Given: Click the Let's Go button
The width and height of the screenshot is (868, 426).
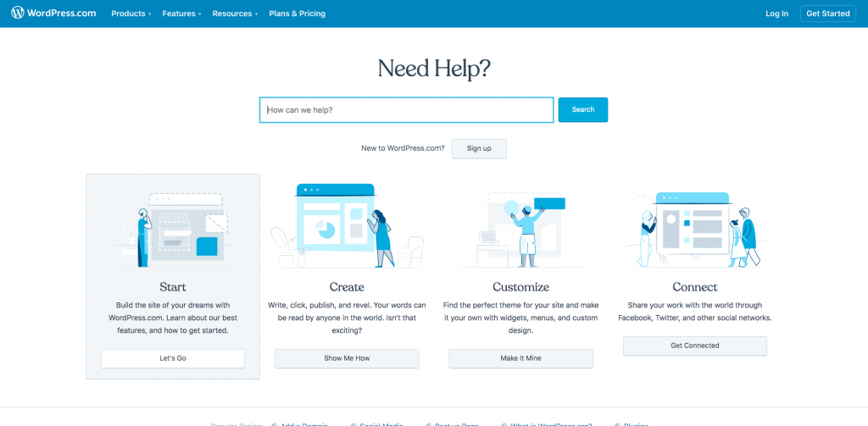Looking at the screenshot, I should 173,358.
